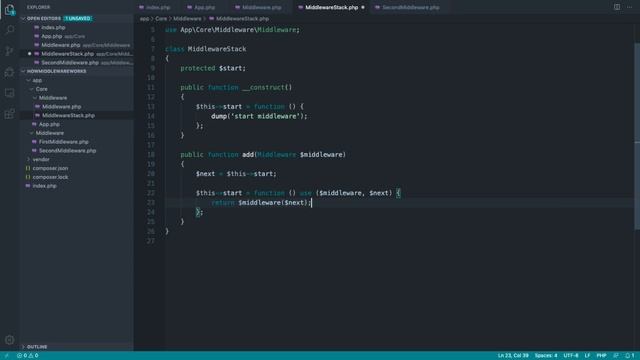
Task: Open the Explorer view icon
Action: pos(10,10)
